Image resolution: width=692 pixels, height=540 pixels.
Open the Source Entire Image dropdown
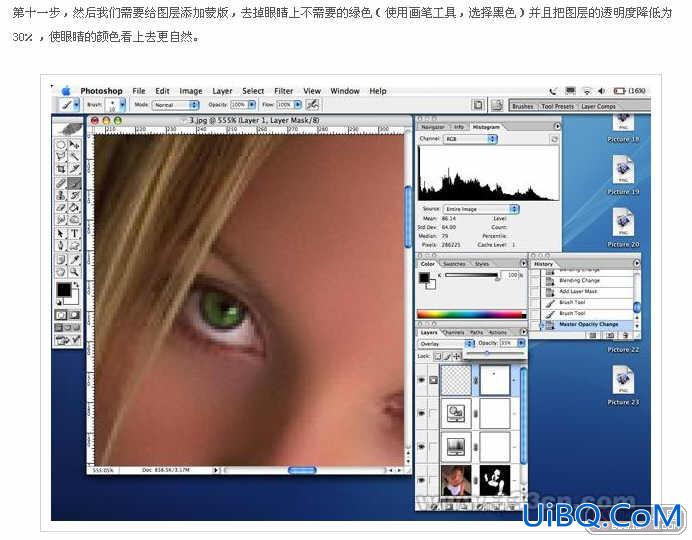481,209
